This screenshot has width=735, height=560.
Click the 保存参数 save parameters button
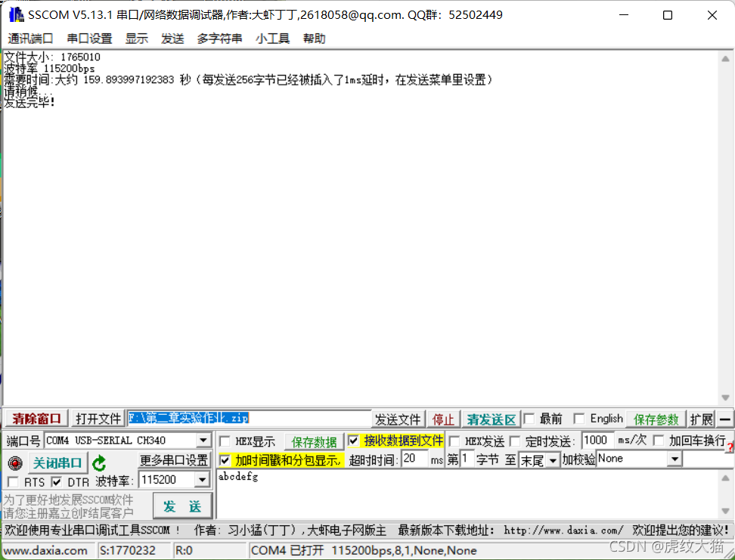click(655, 419)
